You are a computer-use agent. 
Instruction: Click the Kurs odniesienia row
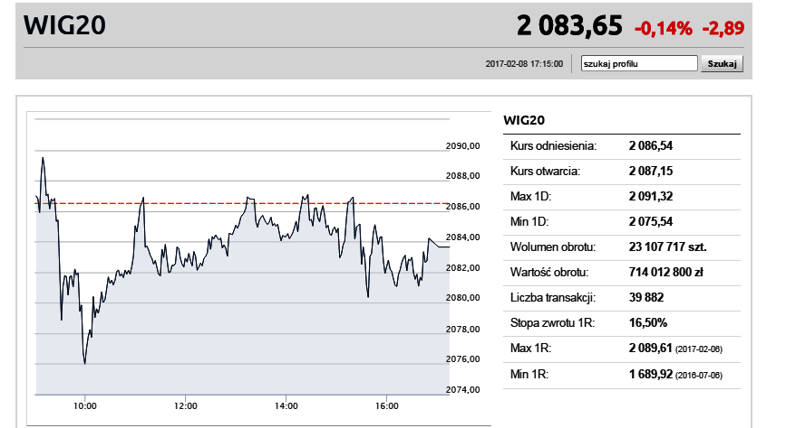point(622,146)
